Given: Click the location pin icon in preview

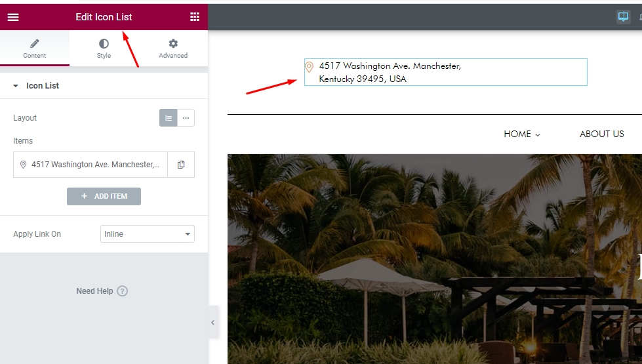Looking at the screenshot, I should (310, 66).
